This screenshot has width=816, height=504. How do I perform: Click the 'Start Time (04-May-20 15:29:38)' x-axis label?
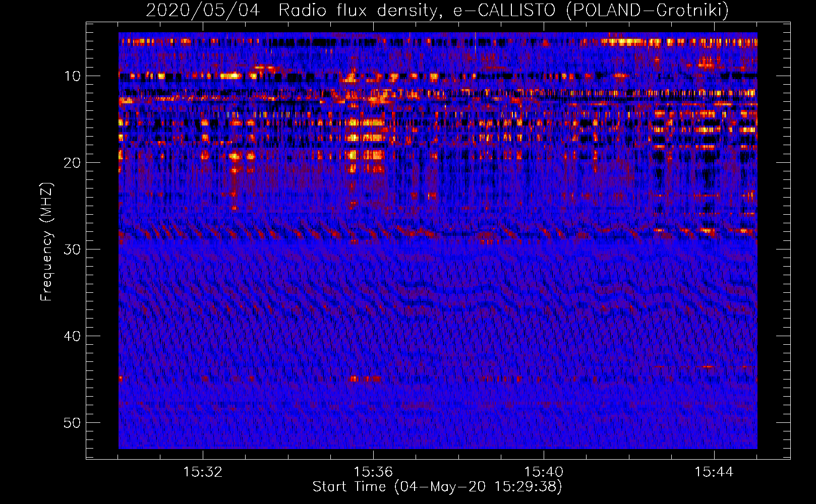tap(437, 487)
